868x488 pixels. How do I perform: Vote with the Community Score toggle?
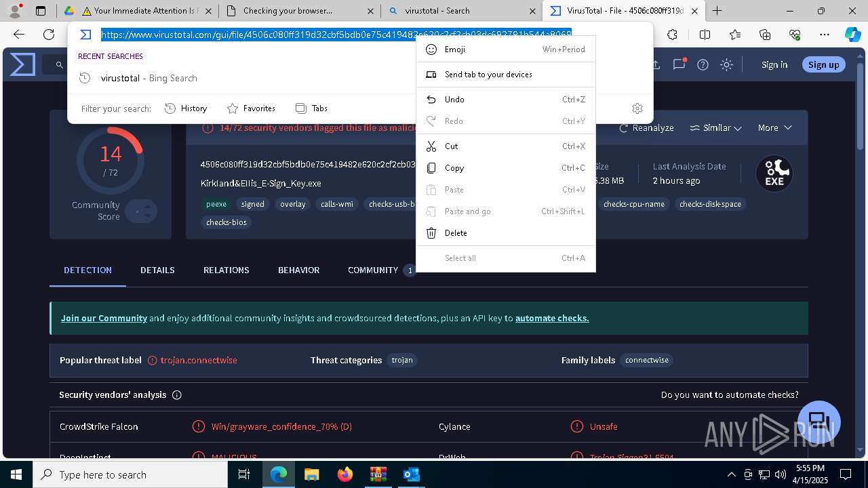coord(141,211)
